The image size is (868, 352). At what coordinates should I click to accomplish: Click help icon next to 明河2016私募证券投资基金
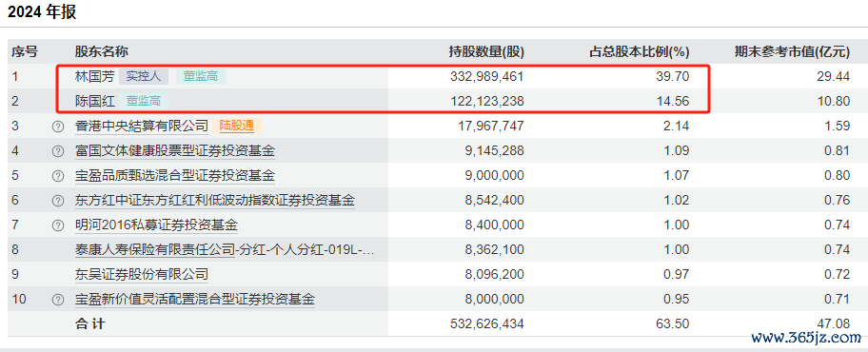(x=57, y=225)
